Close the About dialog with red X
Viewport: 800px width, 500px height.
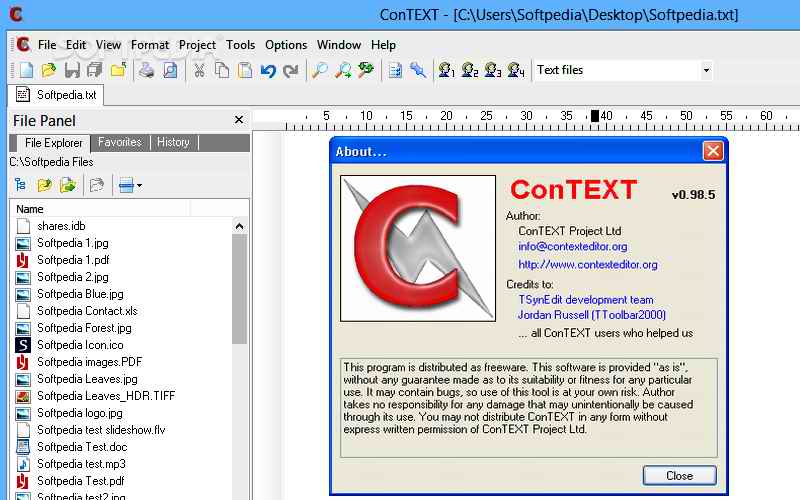713,151
